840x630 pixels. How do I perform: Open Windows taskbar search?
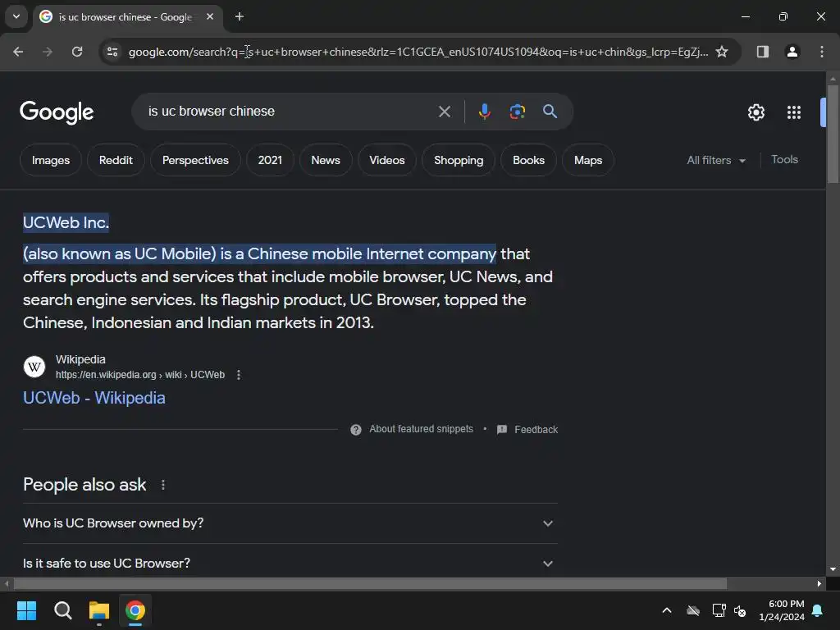tap(62, 610)
